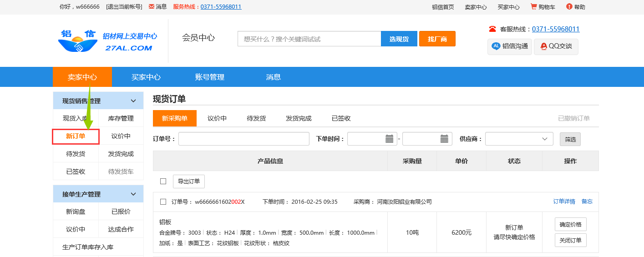The height and width of the screenshot is (257, 644).
Task: Click the 27AL.COM site logo
Action: [107, 41]
